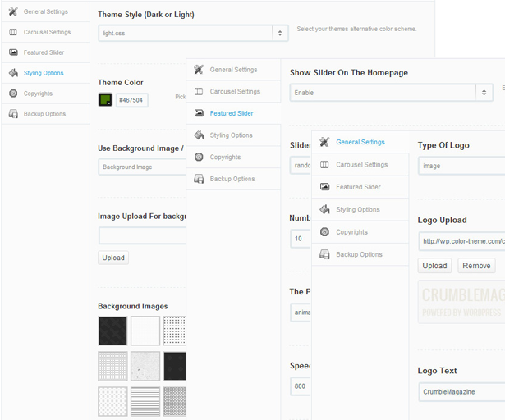The width and height of the screenshot is (505, 420).
Task: Select Copyrights in the Logo panel sidebar
Action: click(x=351, y=232)
